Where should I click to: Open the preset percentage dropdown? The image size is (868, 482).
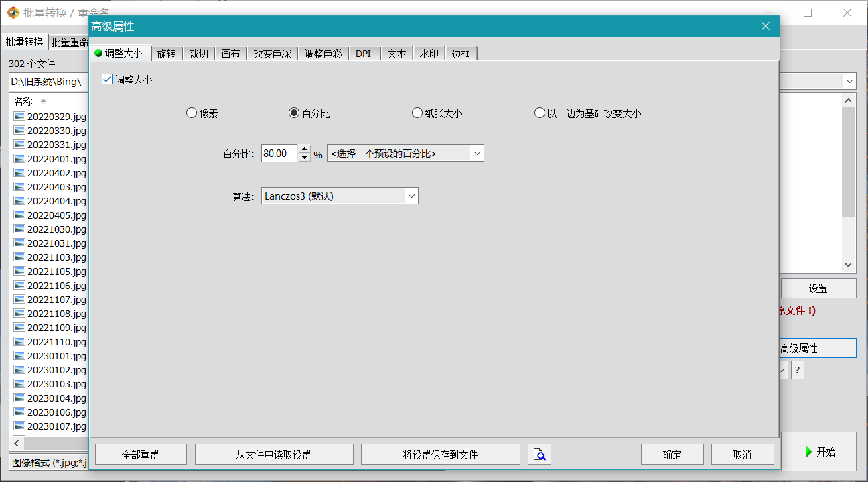[x=477, y=154]
